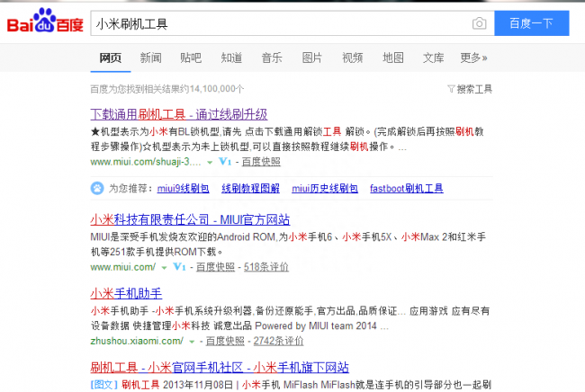Open 百度快照 for the zhushou.xiaomi.com result

(x=225, y=341)
